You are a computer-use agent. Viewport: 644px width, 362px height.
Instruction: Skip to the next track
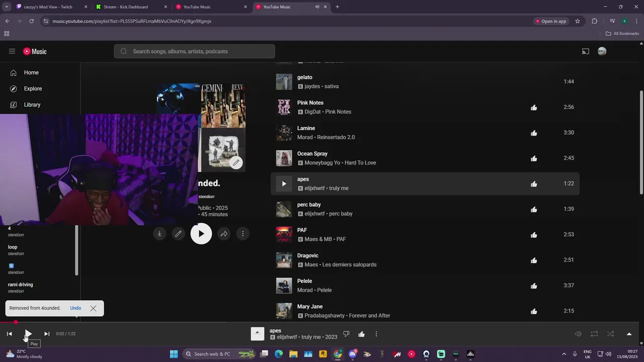[x=47, y=334]
